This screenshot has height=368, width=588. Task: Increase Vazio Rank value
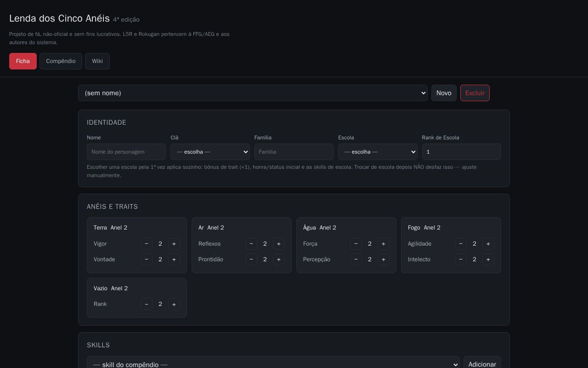pos(174,305)
